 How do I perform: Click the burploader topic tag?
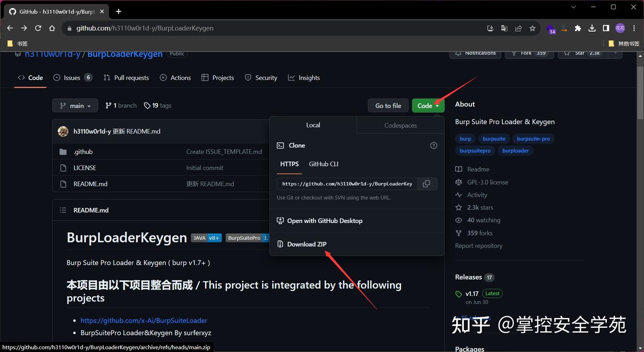(516, 151)
